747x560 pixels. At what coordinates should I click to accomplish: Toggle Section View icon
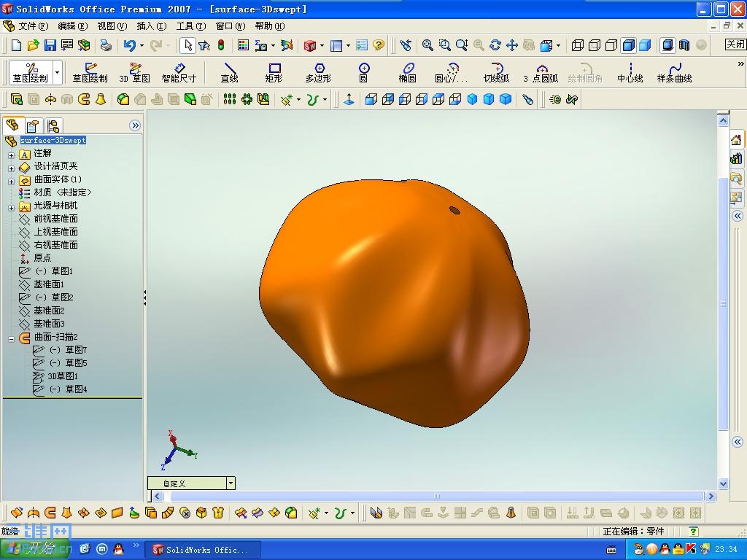(684, 45)
